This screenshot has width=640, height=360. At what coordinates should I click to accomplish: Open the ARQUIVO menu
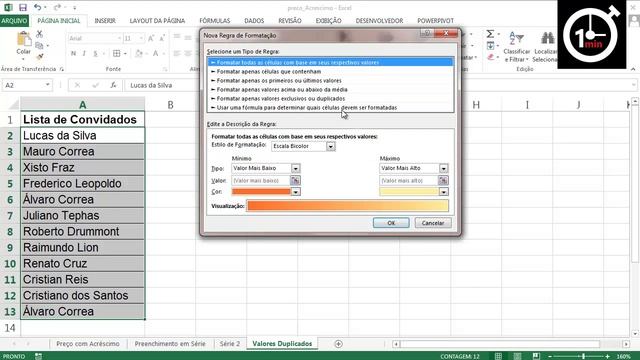click(x=14, y=20)
